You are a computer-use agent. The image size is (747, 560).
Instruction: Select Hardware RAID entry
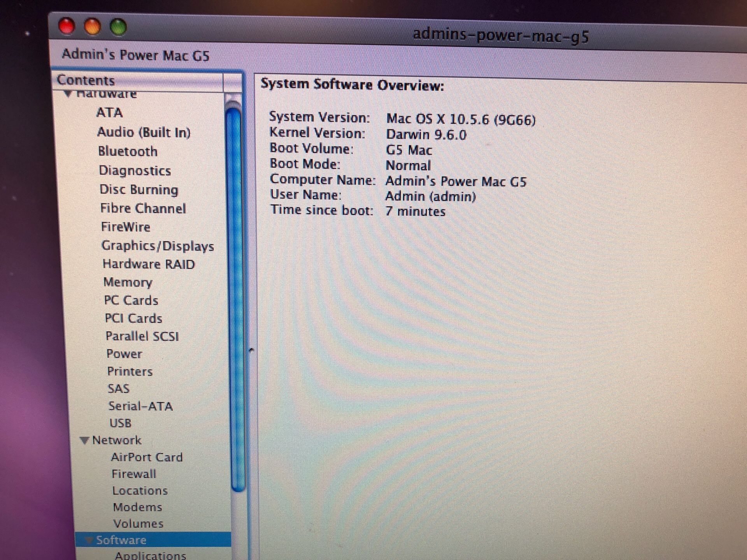[149, 264]
